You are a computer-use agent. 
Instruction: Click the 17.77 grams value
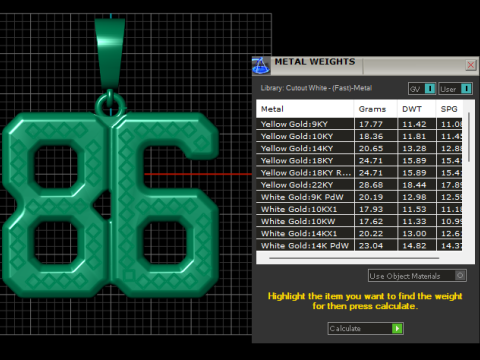371,124
